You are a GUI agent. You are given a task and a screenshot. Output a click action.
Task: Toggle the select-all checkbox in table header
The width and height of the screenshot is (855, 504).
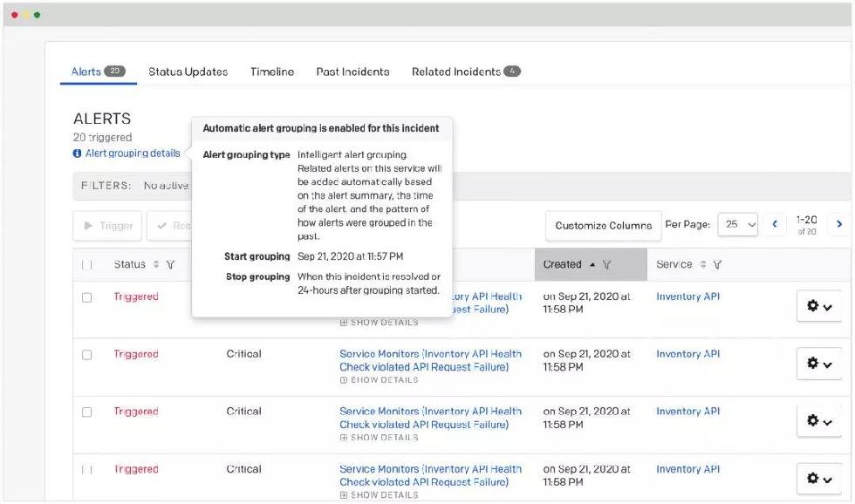86,265
